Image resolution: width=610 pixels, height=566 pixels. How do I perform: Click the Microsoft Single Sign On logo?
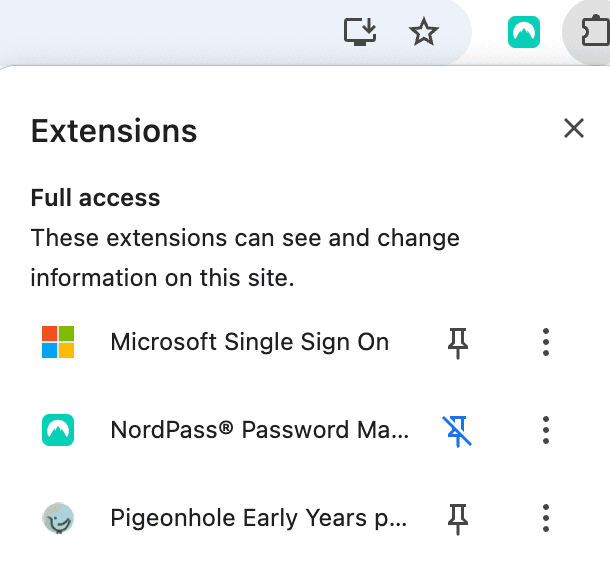58,342
